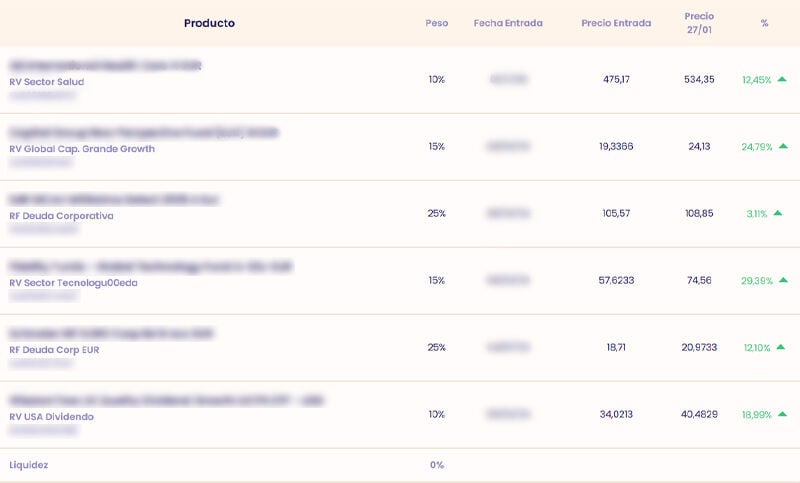Viewport: 800px width, 483px height.
Task: Click the 0% weight for Liquidez
Action: tap(437, 465)
